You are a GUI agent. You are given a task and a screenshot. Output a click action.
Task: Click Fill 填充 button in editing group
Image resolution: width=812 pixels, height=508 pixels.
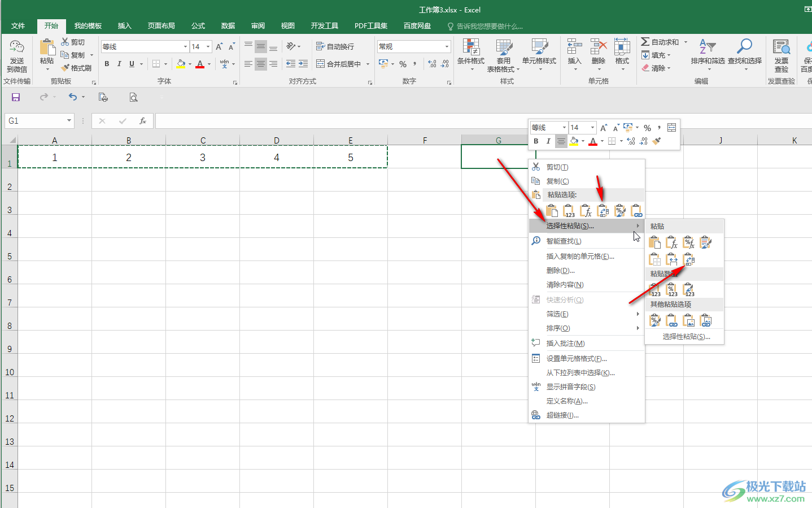click(x=656, y=55)
